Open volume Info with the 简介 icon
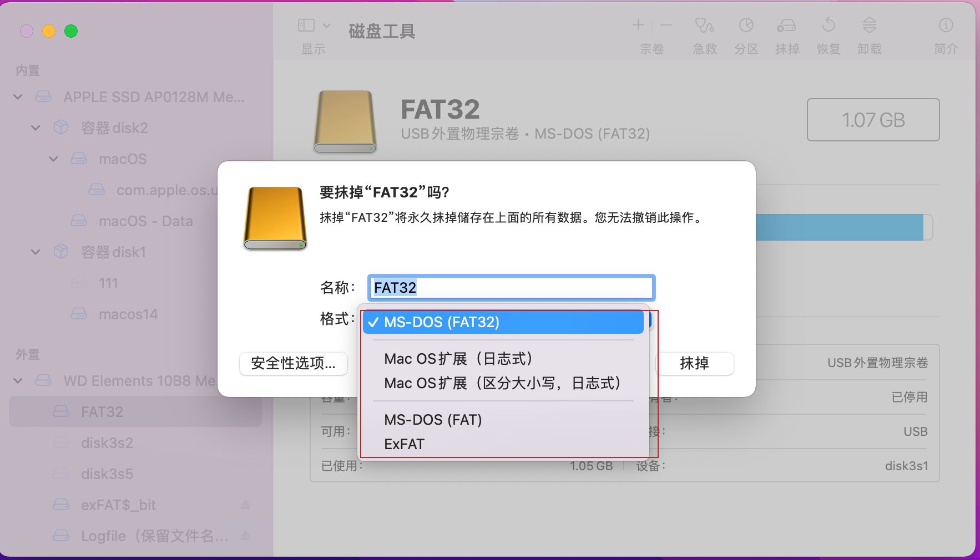 [x=945, y=33]
